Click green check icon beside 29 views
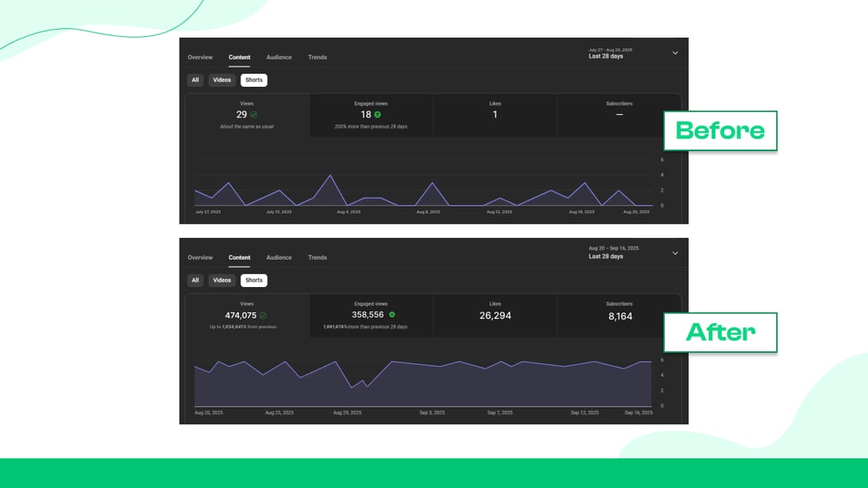This screenshot has height=488, width=868. point(253,115)
